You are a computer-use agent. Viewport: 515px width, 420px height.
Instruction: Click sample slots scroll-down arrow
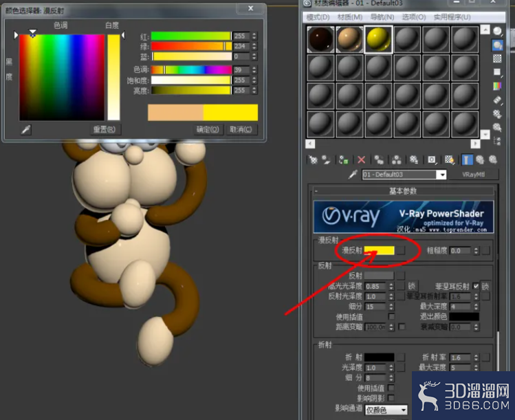485,134
